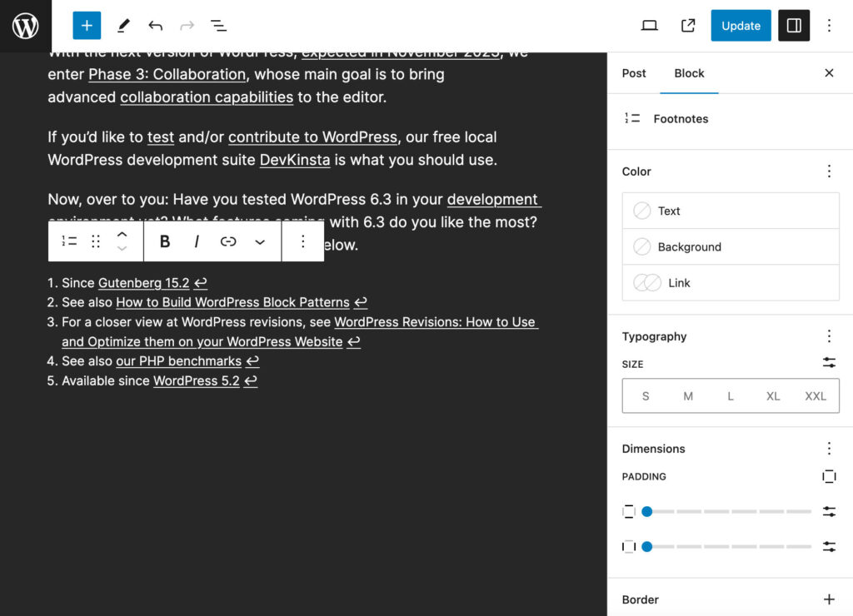Toggle the settings sidebar panel icon

(x=793, y=25)
